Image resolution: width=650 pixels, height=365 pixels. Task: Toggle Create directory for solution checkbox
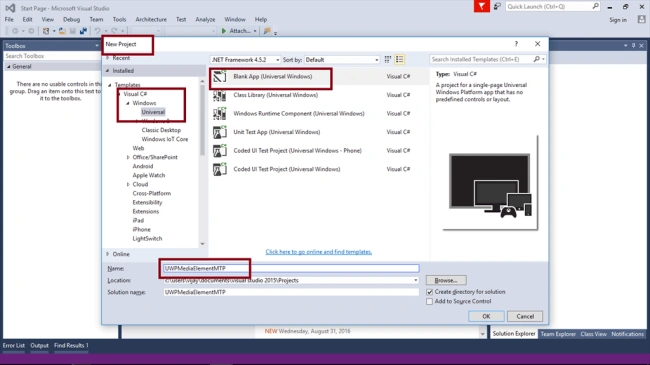(429, 292)
